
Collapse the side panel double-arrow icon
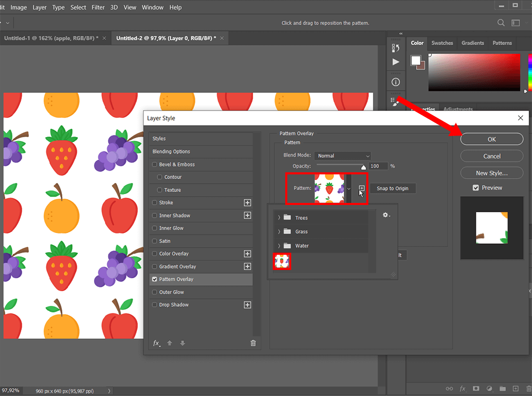(x=401, y=34)
